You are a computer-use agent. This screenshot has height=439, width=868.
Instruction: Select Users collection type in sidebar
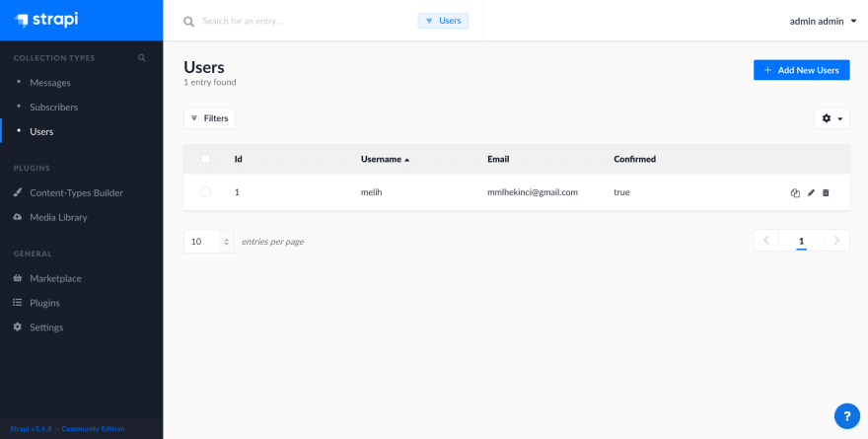pyautogui.click(x=41, y=132)
